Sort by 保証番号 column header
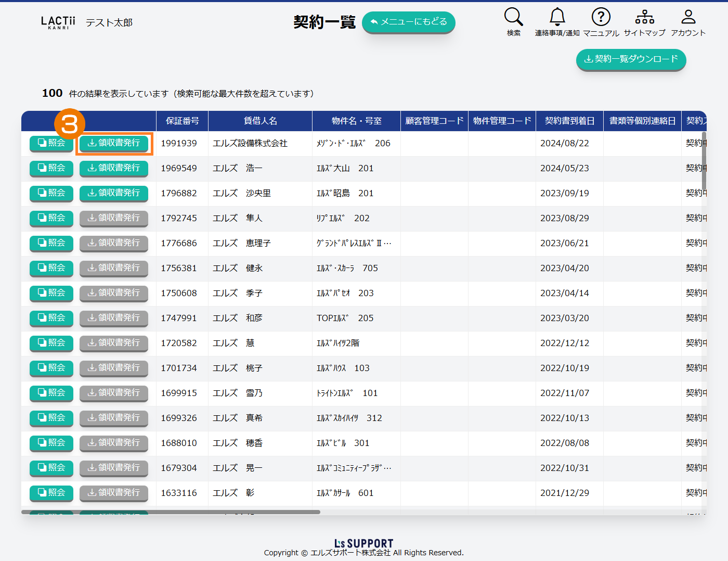 182,121
